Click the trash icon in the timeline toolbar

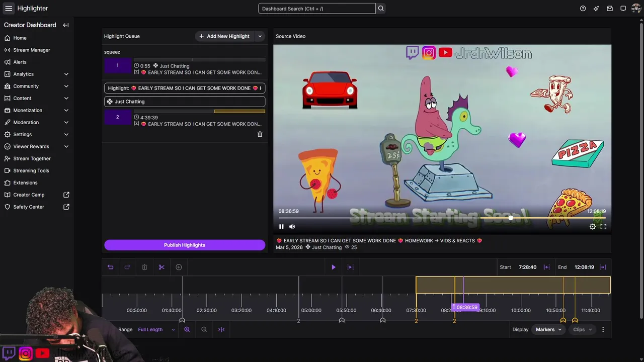click(x=144, y=267)
